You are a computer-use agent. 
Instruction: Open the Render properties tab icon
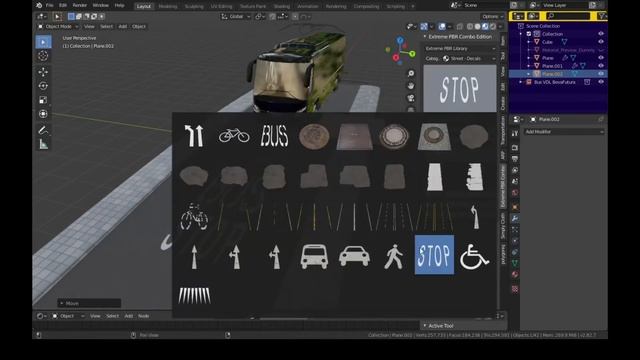pyautogui.click(x=515, y=147)
